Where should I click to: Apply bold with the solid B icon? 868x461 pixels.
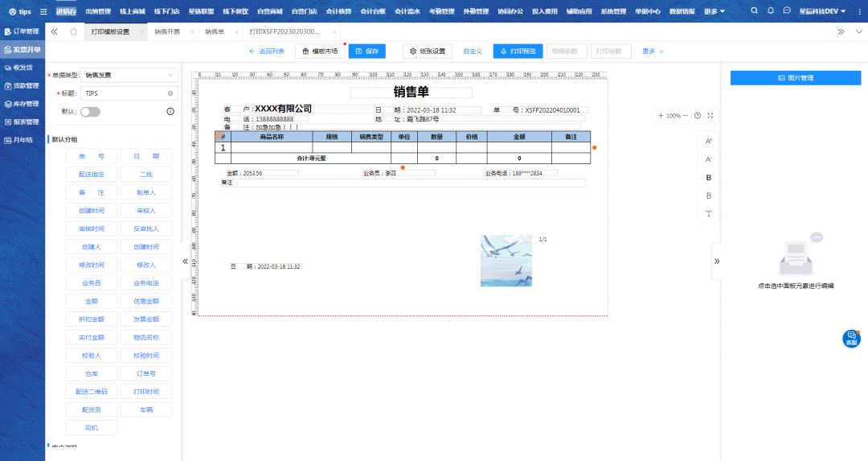[709, 178]
